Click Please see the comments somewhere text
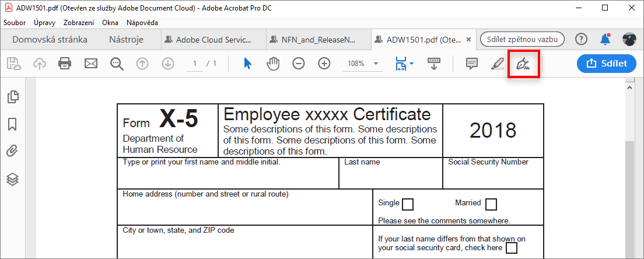 [444, 221]
